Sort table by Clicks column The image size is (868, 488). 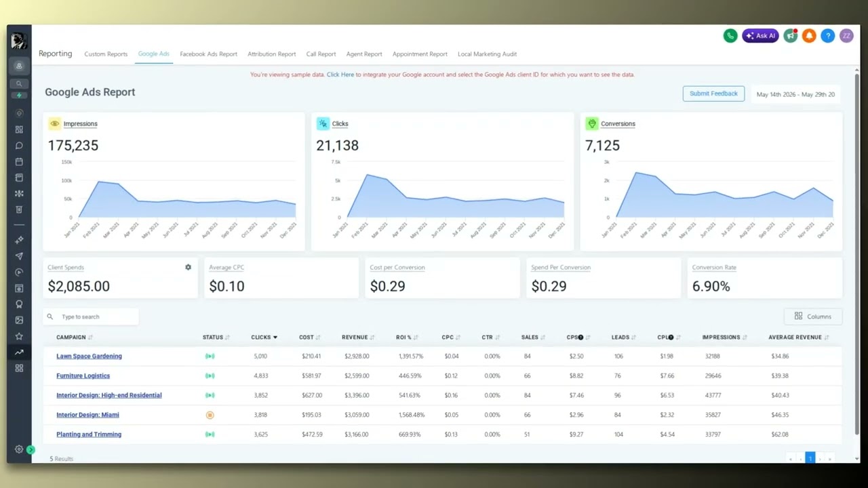pos(264,337)
